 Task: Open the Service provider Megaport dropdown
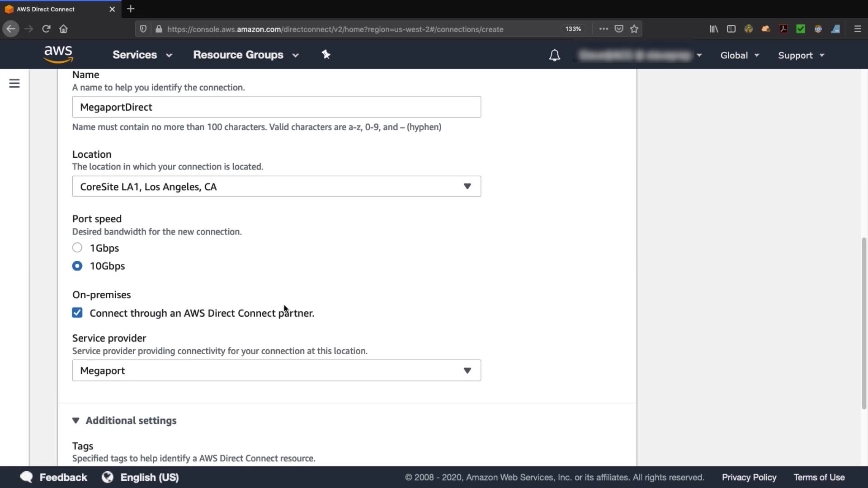pos(276,371)
